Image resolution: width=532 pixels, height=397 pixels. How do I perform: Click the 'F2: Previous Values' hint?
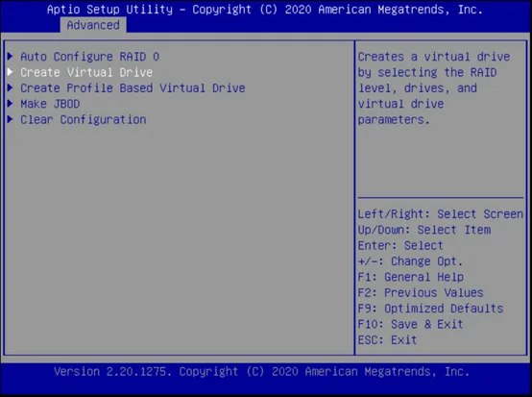pyautogui.click(x=421, y=293)
